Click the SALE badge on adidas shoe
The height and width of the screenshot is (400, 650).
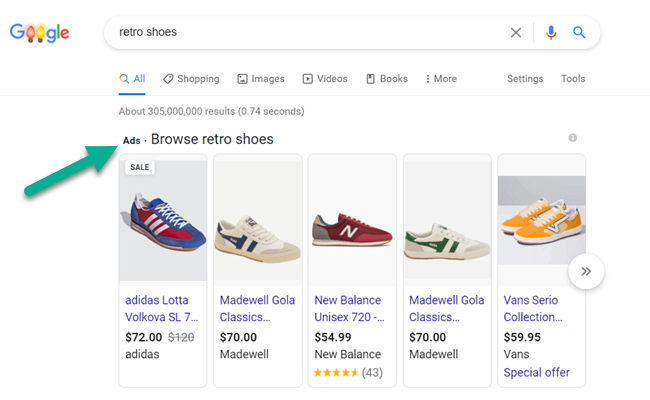[x=140, y=167]
